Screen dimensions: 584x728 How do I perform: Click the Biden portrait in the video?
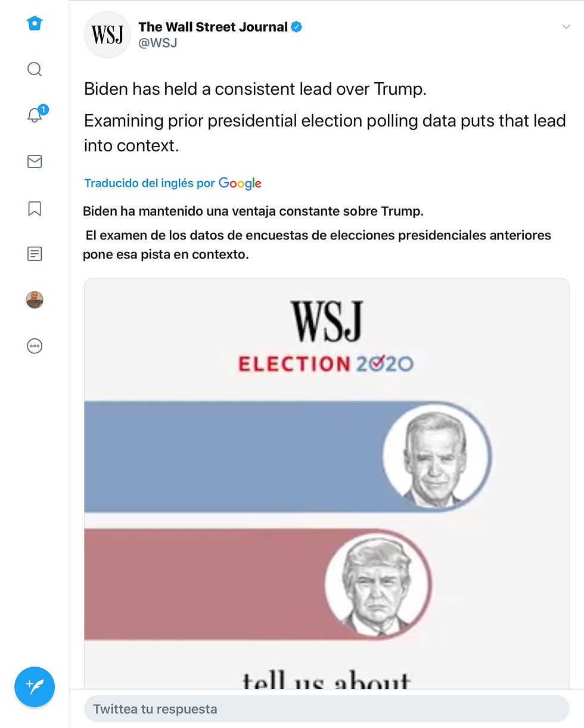(x=436, y=457)
